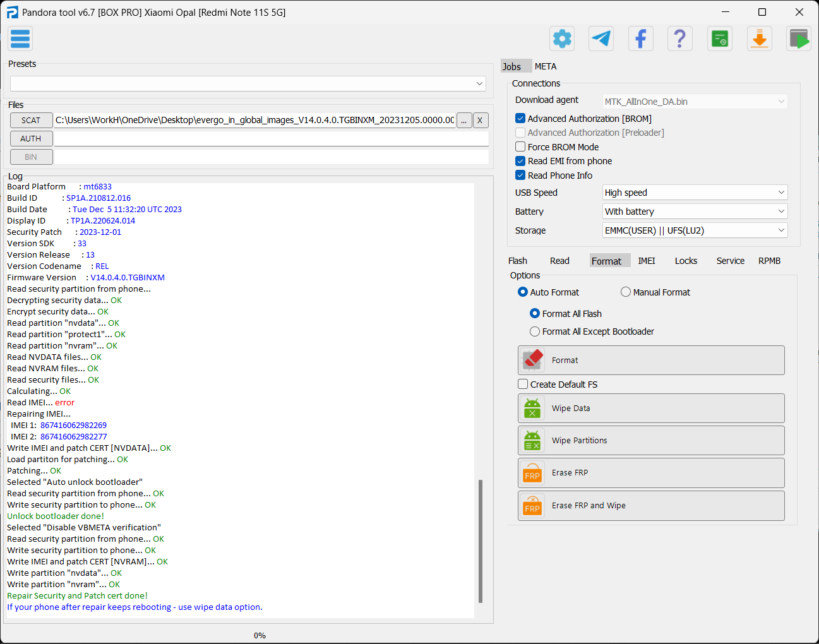Image resolution: width=819 pixels, height=644 pixels.
Task: Open the Locks tab
Action: click(x=686, y=261)
